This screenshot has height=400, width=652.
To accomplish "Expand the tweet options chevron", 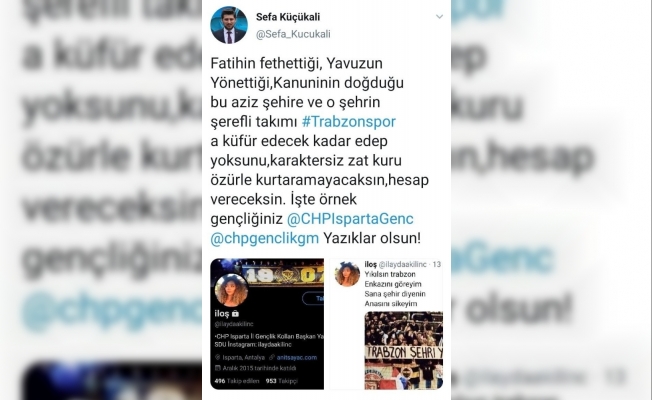I will 439,17.
